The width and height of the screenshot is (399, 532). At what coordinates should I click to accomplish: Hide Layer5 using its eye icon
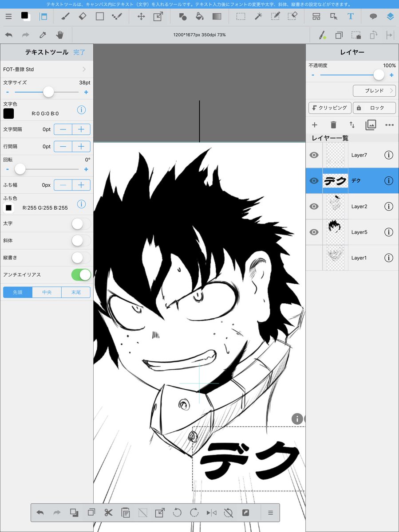[314, 232]
